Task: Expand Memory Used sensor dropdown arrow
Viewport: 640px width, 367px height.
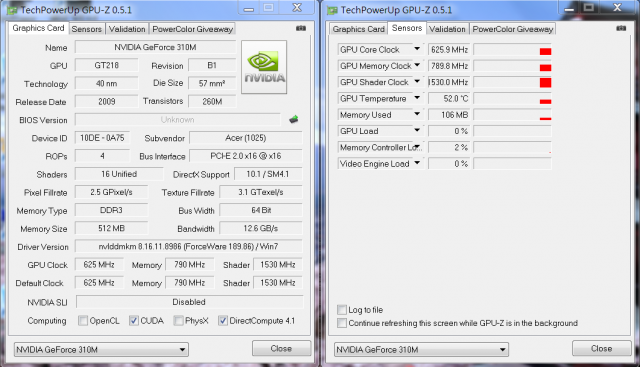Action: [417, 114]
